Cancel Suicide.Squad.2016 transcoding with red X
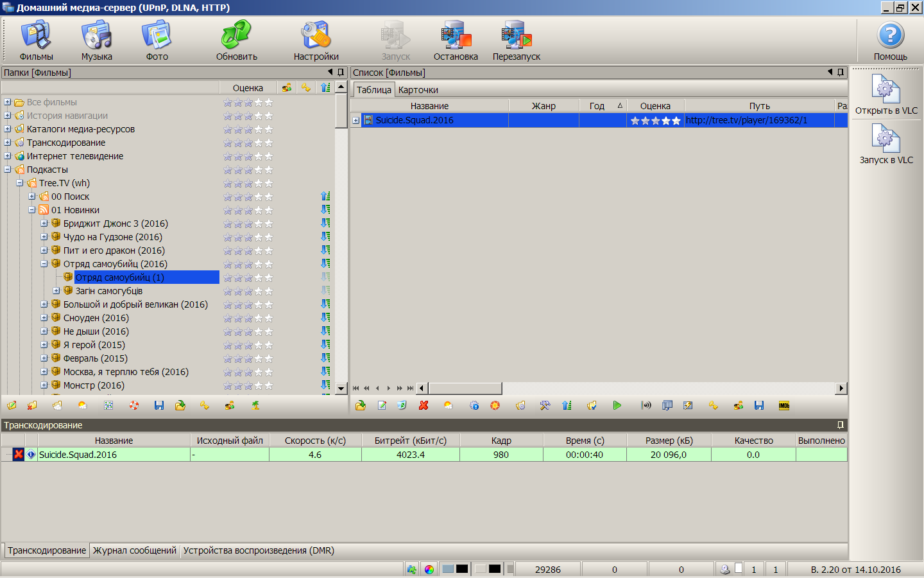 (19, 455)
